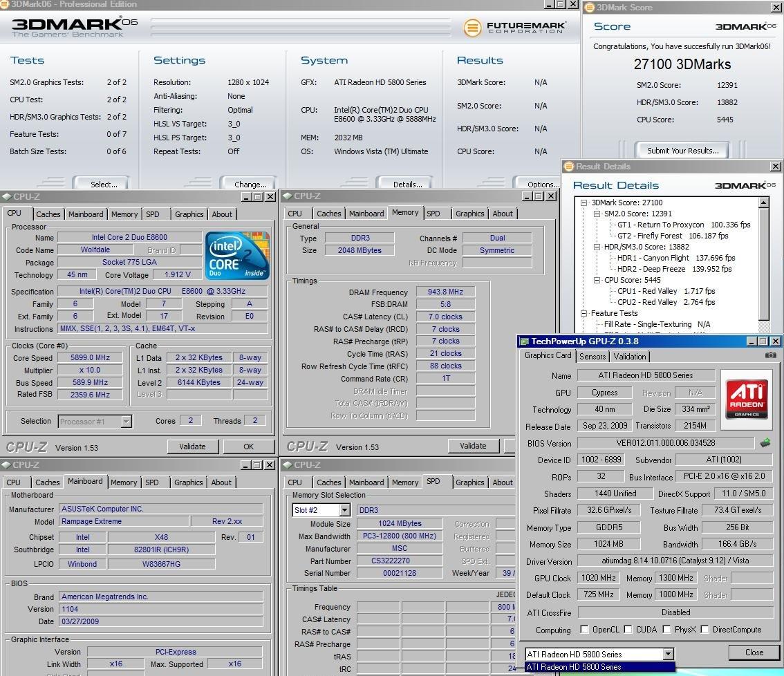
Task: Select CPU1 - Red Valley 1.717 fps row
Action: pos(666,291)
